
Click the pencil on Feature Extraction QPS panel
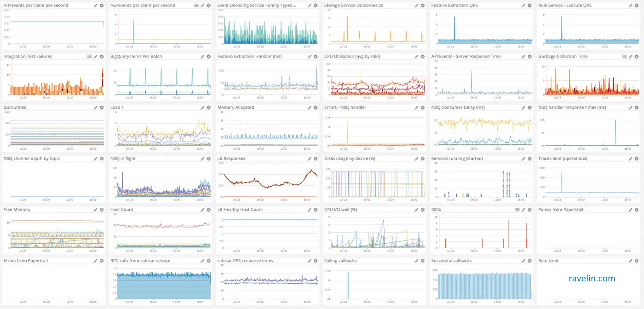(523, 6)
